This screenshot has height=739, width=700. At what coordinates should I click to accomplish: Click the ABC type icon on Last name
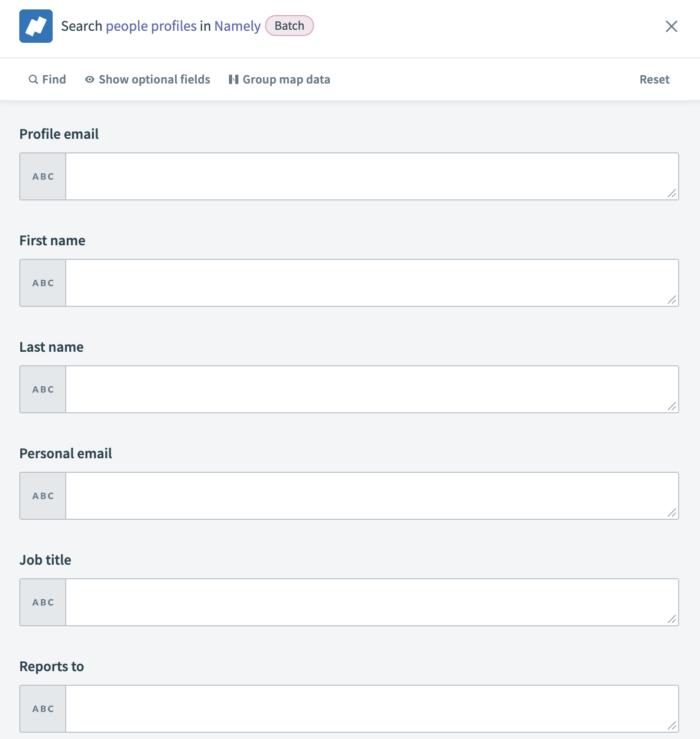[42, 389]
